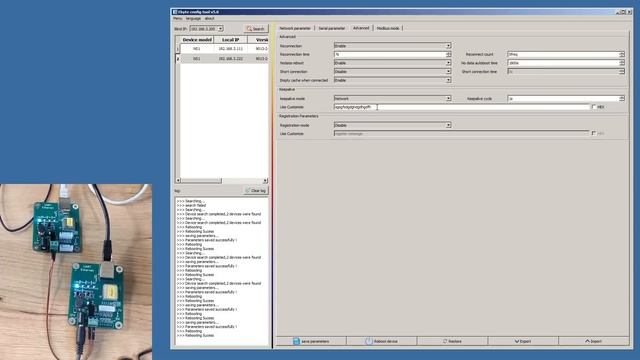Click the Device model column header
The height and width of the screenshot is (360, 640).
(197, 40)
